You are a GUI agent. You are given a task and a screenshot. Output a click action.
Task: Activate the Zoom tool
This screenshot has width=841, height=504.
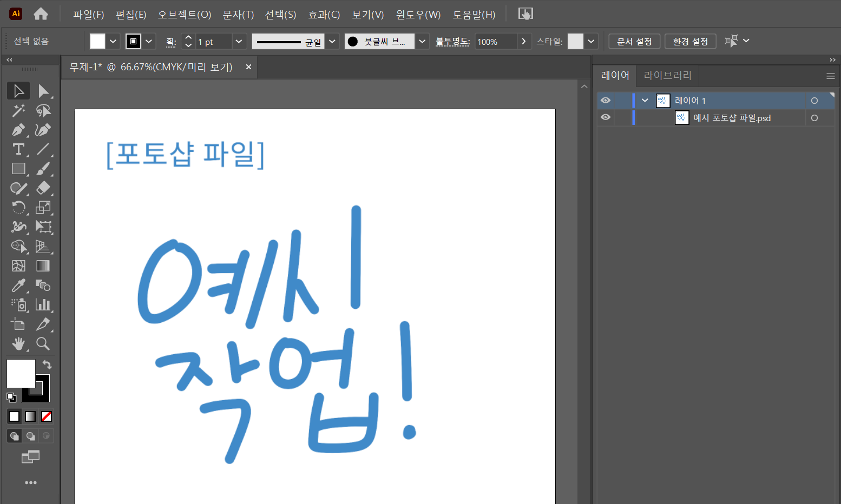click(x=43, y=344)
